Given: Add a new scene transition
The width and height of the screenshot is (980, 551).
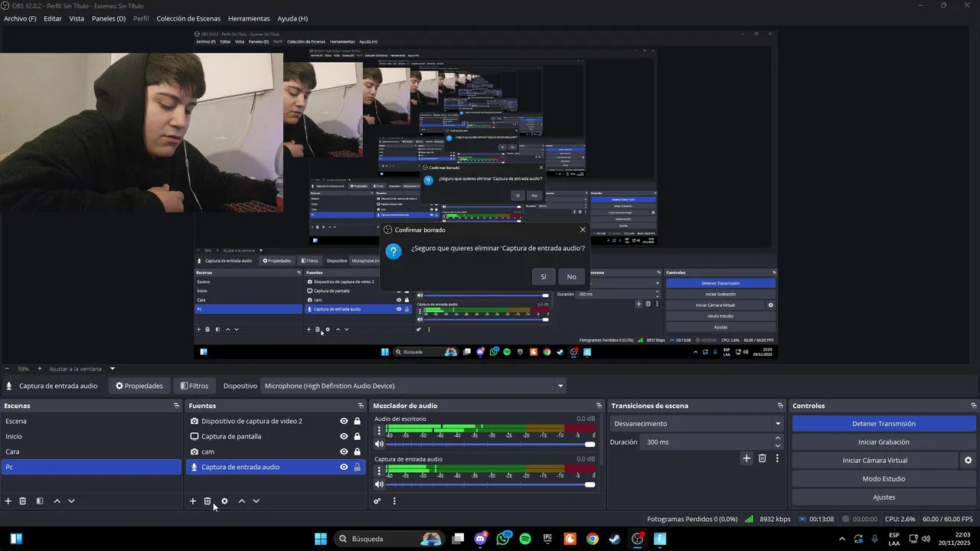Looking at the screenshot, I should [x=746, y=458].
